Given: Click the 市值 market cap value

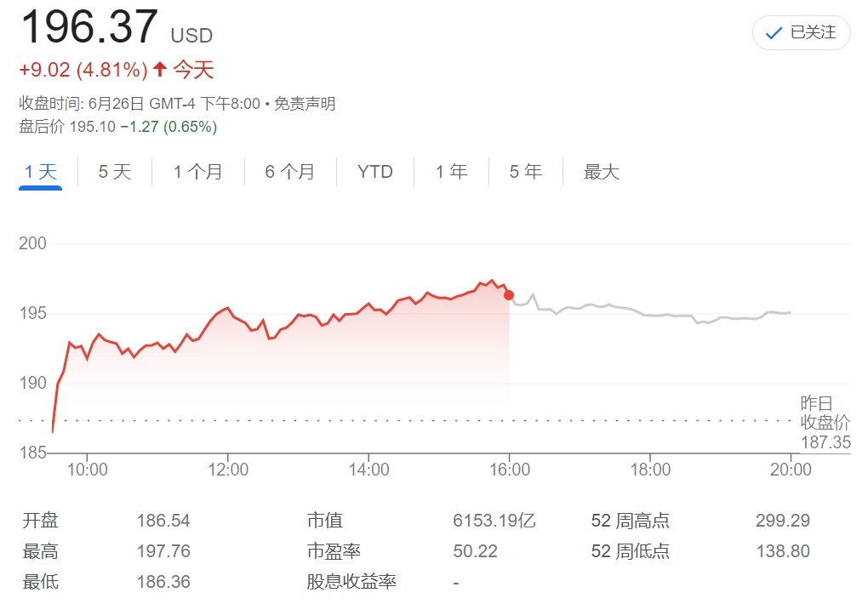Looking at the screenshot, I should click(x=494, y=521).
